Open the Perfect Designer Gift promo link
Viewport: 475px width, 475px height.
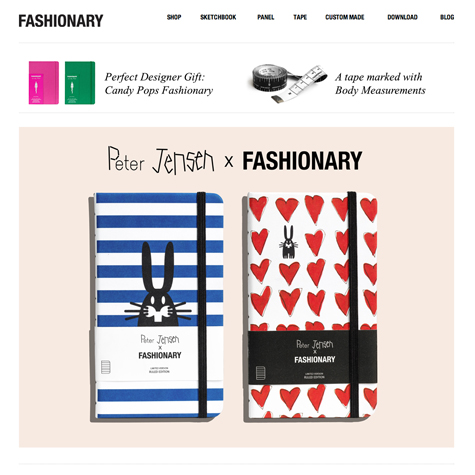coord(159,83)
